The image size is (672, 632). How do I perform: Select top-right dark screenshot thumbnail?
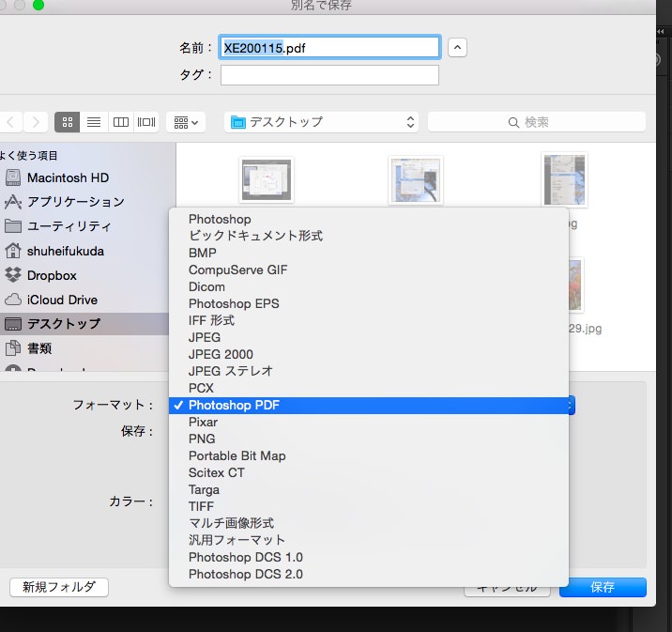[x=564, y=179]
